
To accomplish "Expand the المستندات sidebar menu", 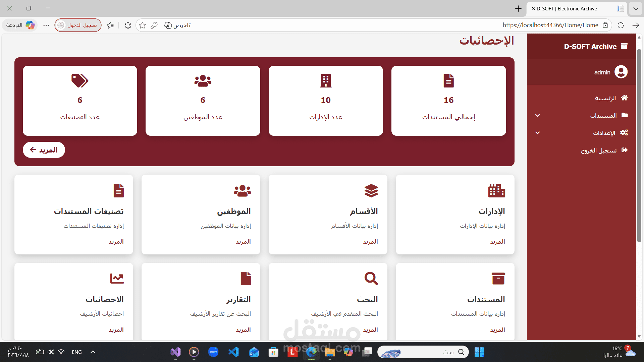I will [538, 115].
